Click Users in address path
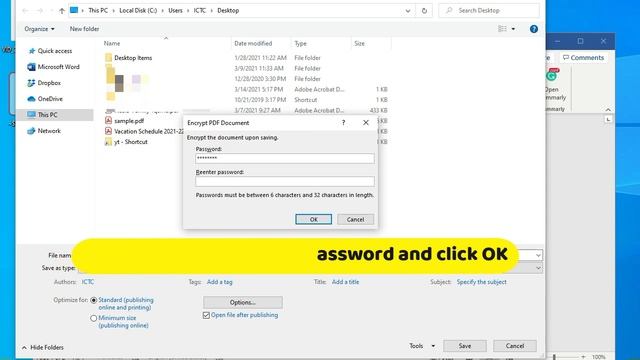The image size is (640, 360). (175, 11)
